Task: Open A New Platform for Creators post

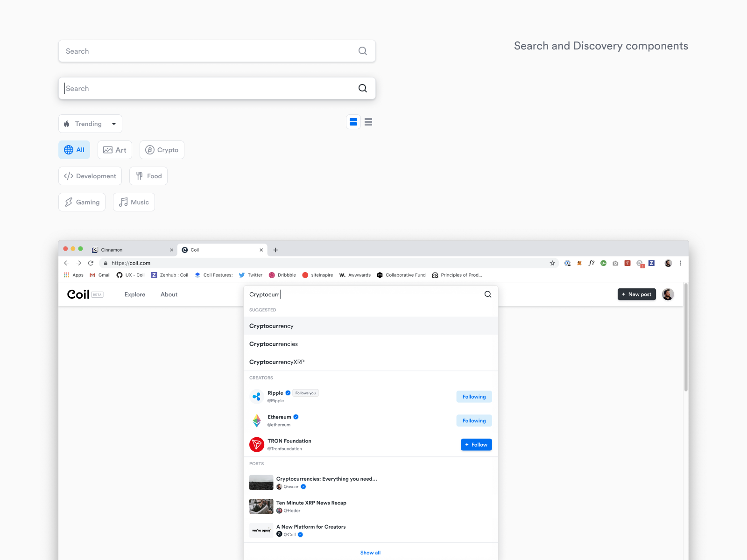Action: (x=311, y=527)
